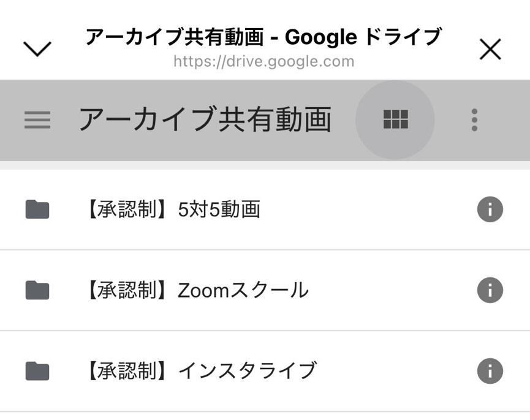Open the three-dot more options menu
The height and width of the screenshot is (420, 530).
474,120
